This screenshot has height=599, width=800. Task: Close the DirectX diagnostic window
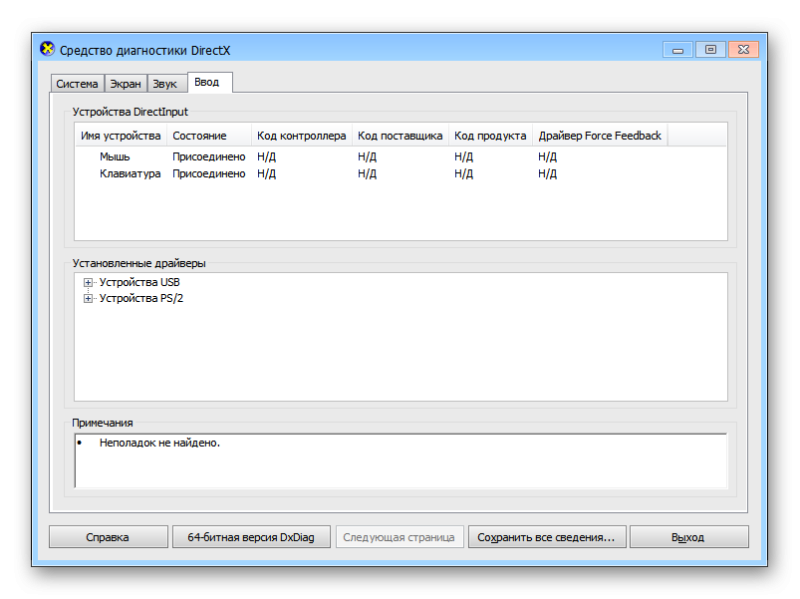pyautogui.click(x=743, y=49)
